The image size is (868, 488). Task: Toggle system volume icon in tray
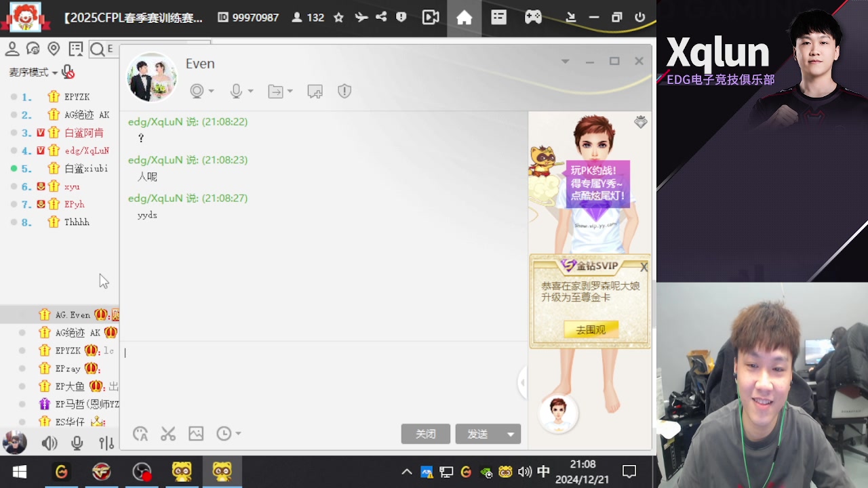point(524,472)
